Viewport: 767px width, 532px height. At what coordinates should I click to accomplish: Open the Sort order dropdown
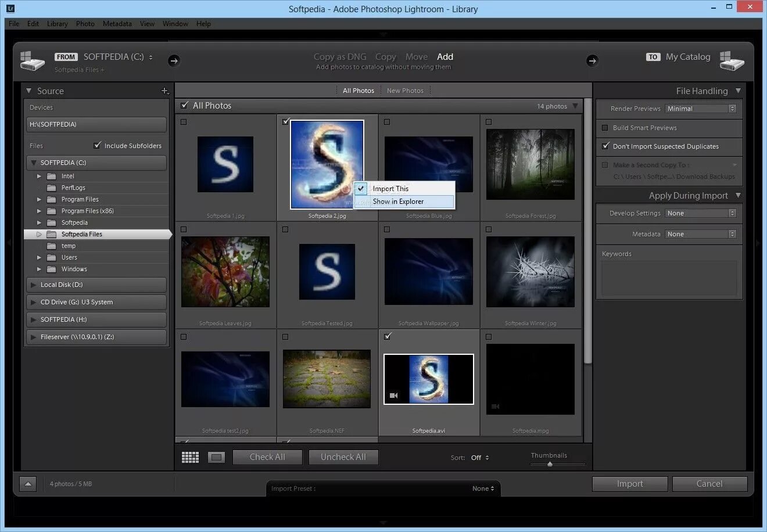click(480, 458)
